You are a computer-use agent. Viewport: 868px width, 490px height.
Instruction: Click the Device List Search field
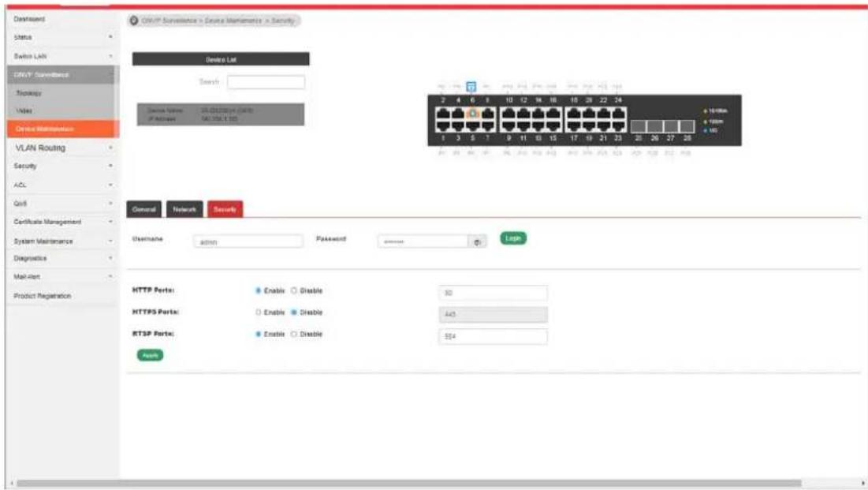click(266, 82)
